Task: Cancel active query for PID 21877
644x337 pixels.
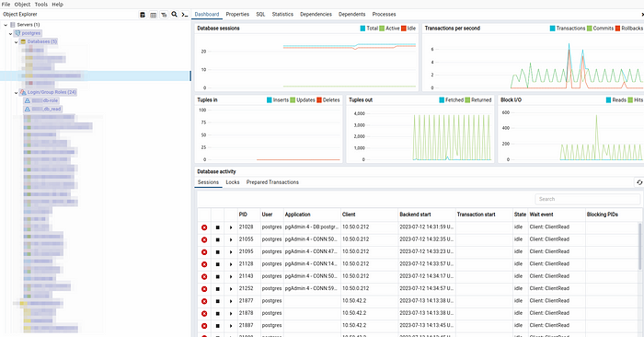Action: (x=218, y=301)
